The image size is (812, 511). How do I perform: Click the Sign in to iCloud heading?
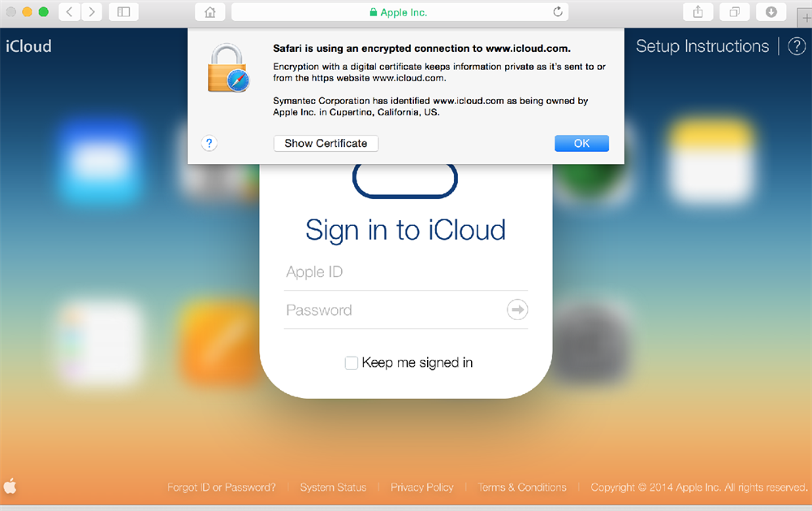[405, 230]
